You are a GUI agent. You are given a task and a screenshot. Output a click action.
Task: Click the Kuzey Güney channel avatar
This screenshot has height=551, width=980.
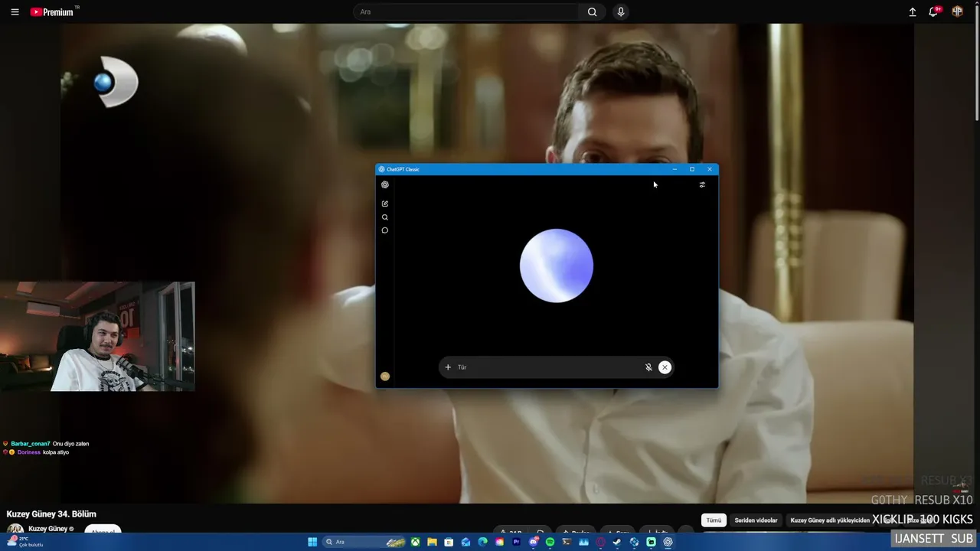[15, 530]
